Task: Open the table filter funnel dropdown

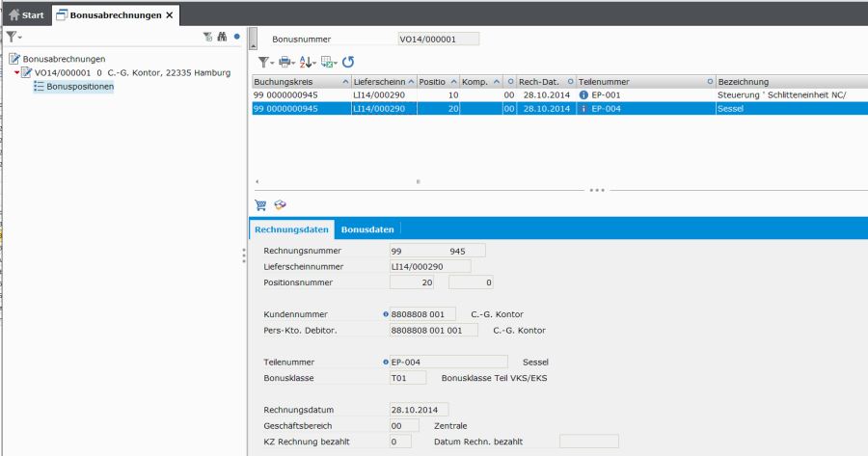Action: click(264, 62)
